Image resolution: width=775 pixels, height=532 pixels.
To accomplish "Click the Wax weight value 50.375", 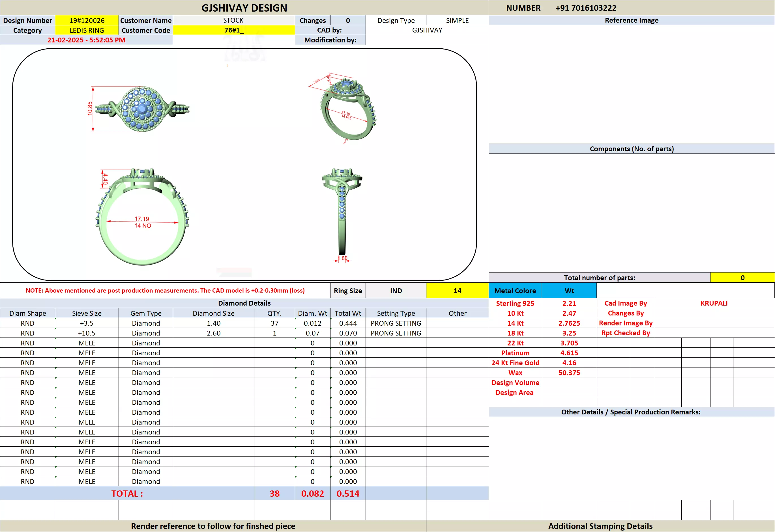I will tap(569, 373).
